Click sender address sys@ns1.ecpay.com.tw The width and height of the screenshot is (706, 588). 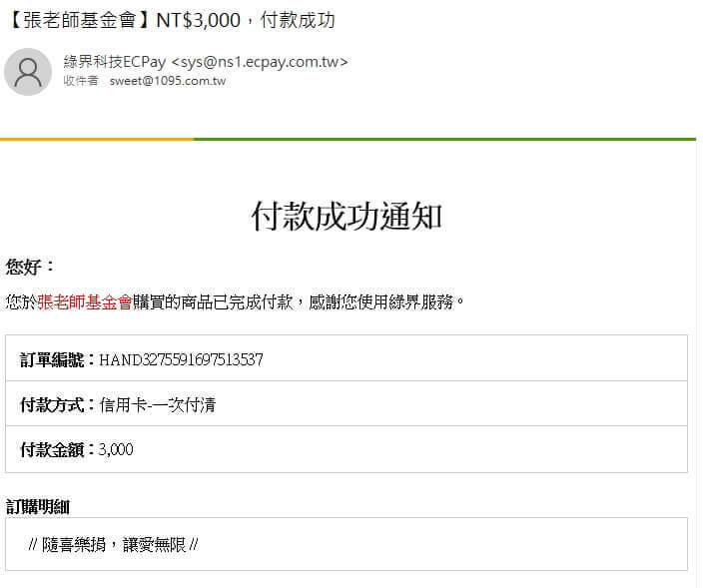260,62
